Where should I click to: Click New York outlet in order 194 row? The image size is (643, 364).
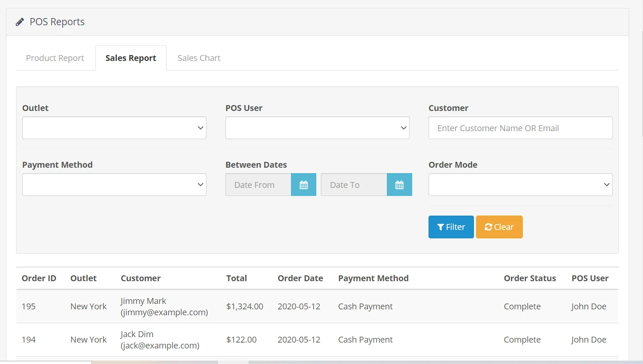point(89,340)
